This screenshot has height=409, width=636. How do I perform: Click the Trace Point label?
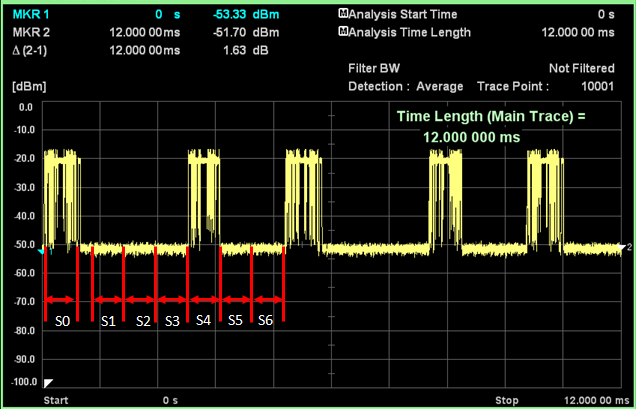click(513, 86)
